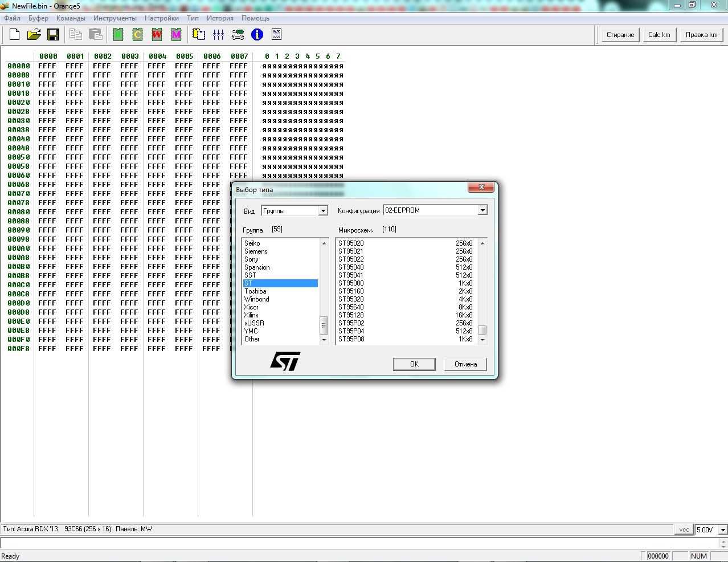Open the sliders settings icon
The height and width of the screenshot is (562, 728).
pos(218,35)
